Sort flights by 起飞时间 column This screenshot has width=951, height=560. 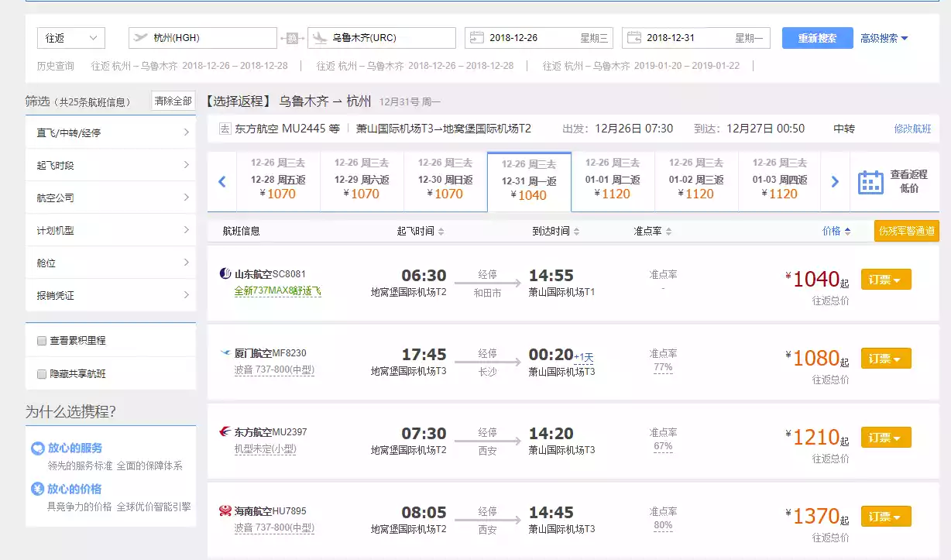pyautogui.click(x=421, y=231)
